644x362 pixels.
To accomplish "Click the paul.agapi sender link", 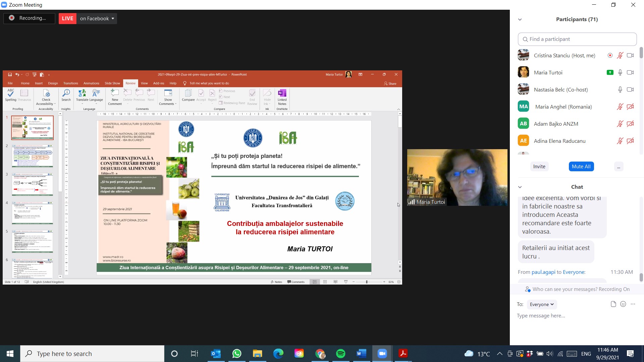I will 543,272.
